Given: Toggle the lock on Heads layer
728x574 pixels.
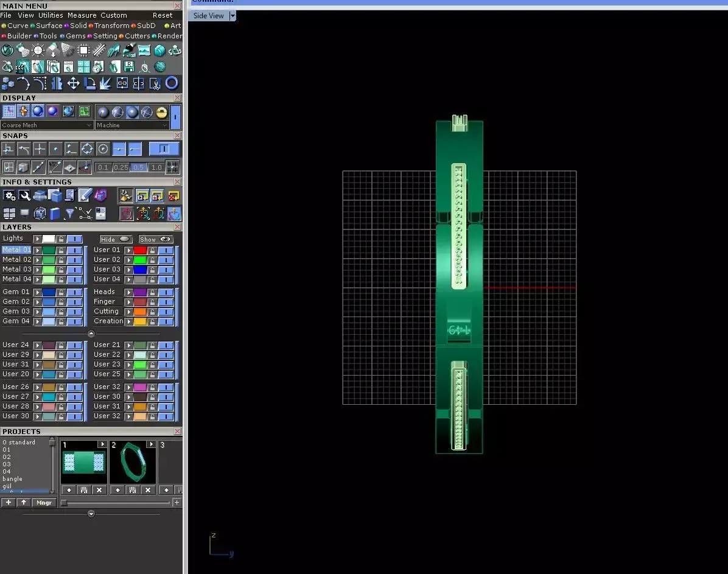Looking at the screenshot, I should pos(152,293).
